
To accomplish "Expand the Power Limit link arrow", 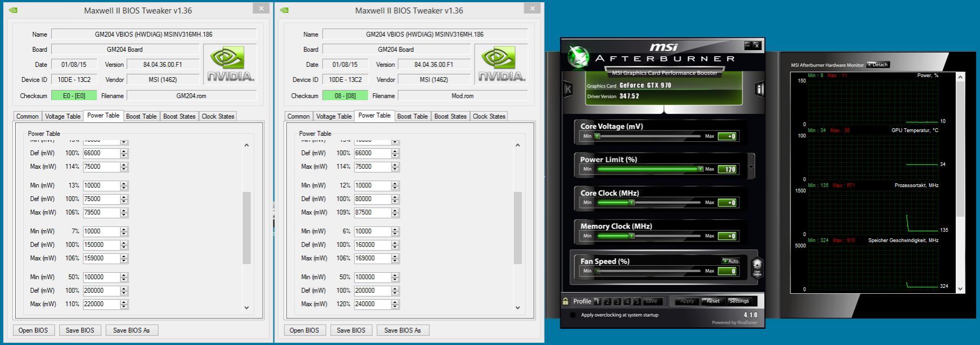I will (x=751, y=167).
